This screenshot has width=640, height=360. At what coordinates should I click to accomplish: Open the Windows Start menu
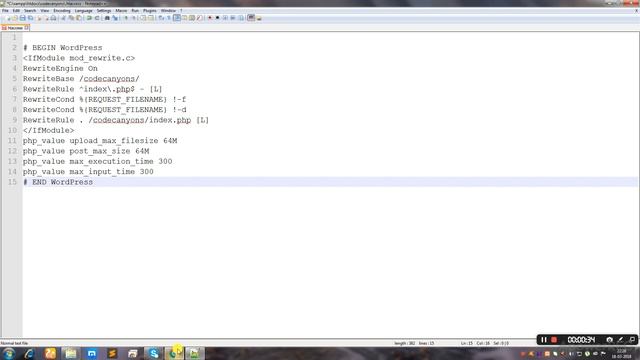click(9, 353)
